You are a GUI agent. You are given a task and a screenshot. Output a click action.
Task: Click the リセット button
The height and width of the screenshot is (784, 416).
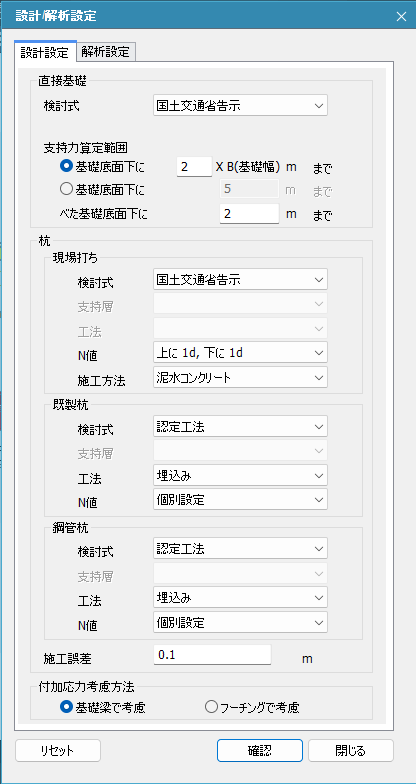point(58,750)
